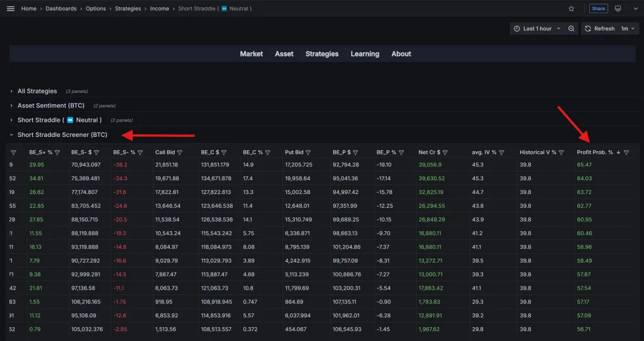Filter the Put Bid column
The width and height of the screenshot is (644, 341).
pyautogui.click(x=308, y=153)
